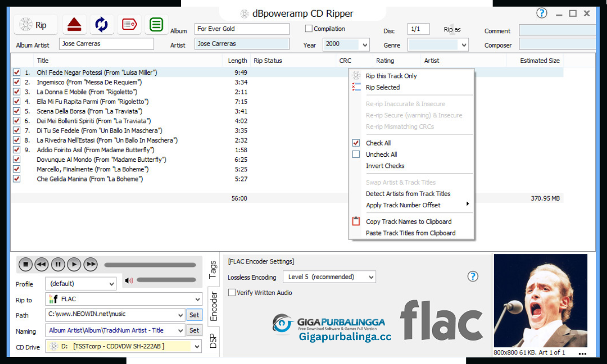Click the Album Artist field
Viewport: 607px width, 364px height.
tap(106, 44)
